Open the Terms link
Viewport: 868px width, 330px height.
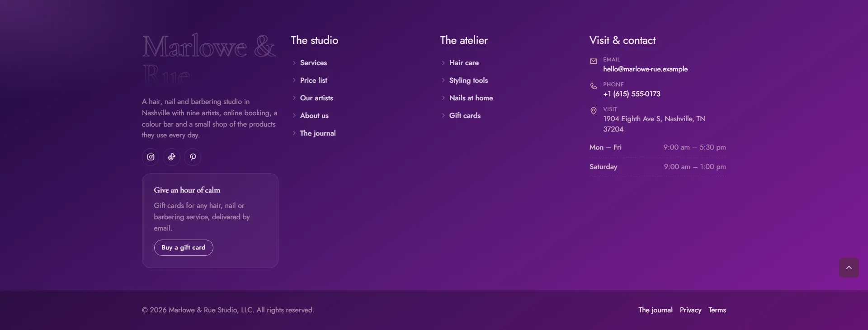tap(717, 310)
